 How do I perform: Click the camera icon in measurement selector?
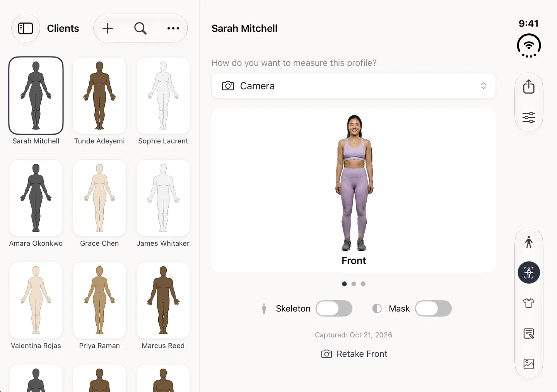tap(228, 86)
